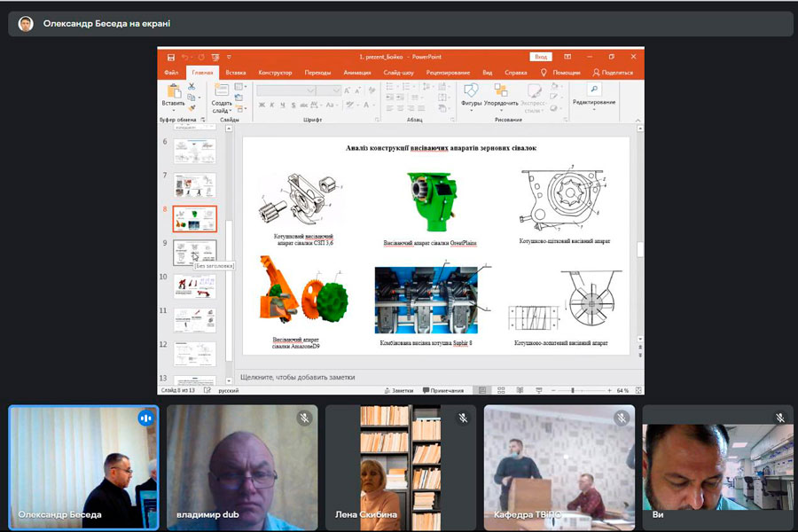
Task: Switch to slide sorter view icon
Action: tap(501, 390)
